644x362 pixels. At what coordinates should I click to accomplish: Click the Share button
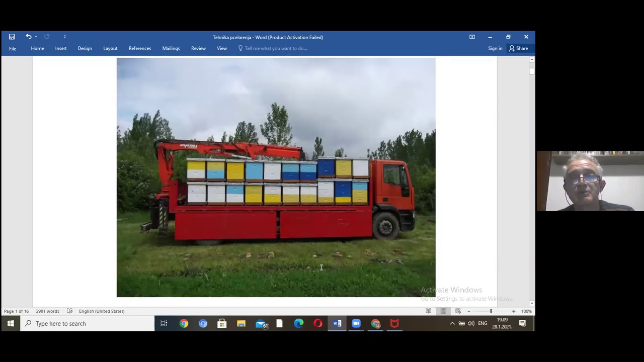click(518, 48)
